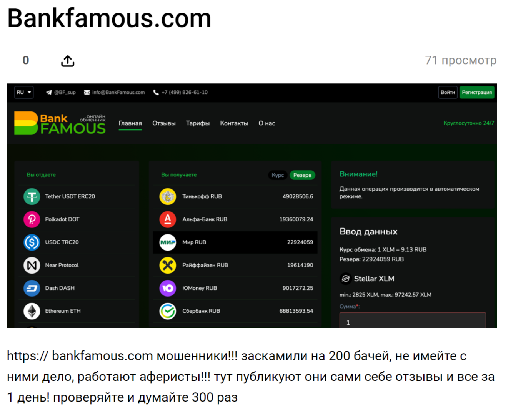
Task: Click the exchange site screenshot thumbnail
Action: pyautogui.click(x=252, y=206)
